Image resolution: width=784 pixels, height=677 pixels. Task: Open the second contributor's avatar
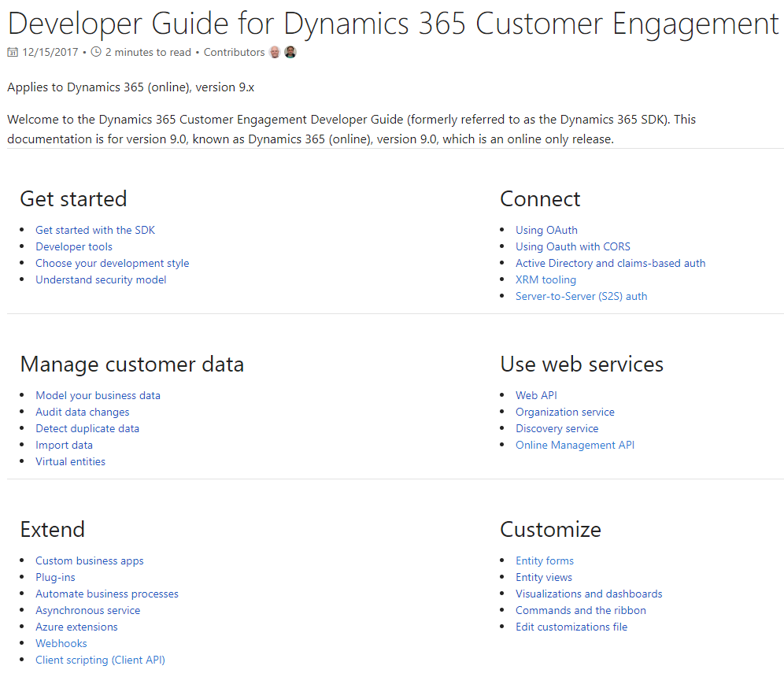[x=290, y=52]
